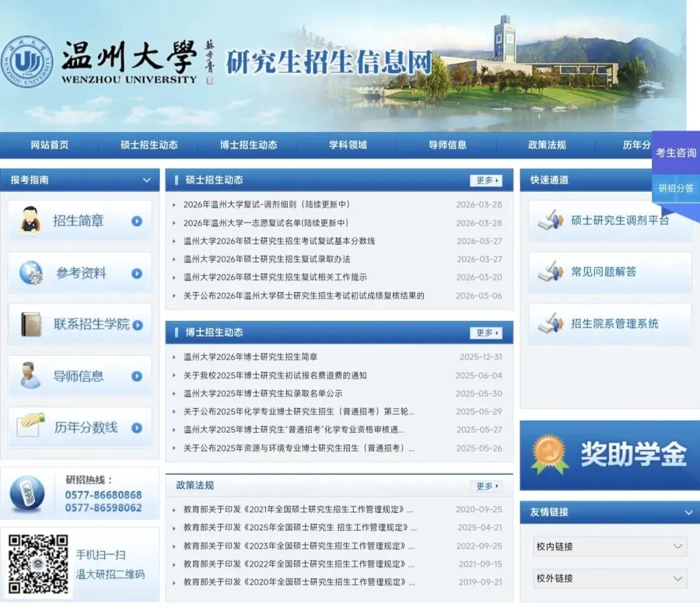The image size is (700, 607).
Task: Click the icon beside 招生院系管理系统
Action: point(550,323)
